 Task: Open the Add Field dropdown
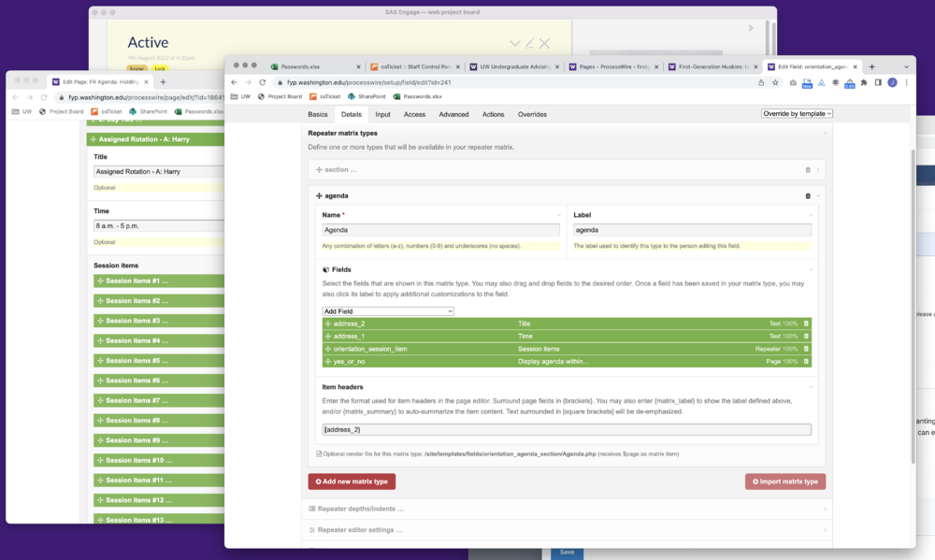pyautogui.click(x=388, y=310)
